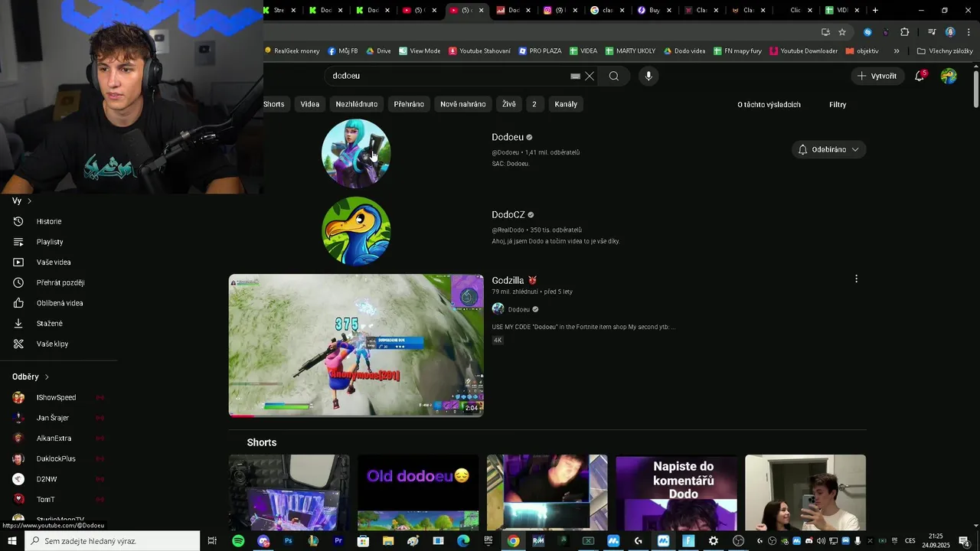This screenshot has width=980, height=551.
Task: Open Epic Games launcher from taskbar
Action: click(x=488, y=541)
